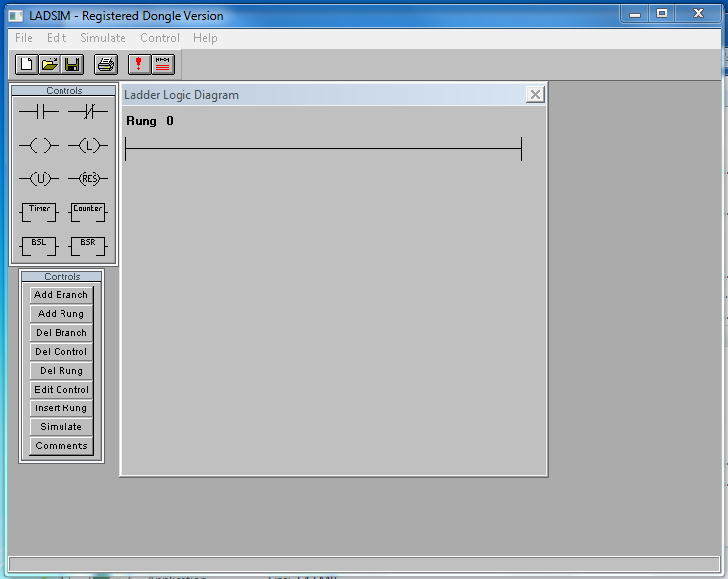Image resolution: width=728 pixels, height=579 pixels.
Task: Select the Timer block
Action: click(39, 212)
